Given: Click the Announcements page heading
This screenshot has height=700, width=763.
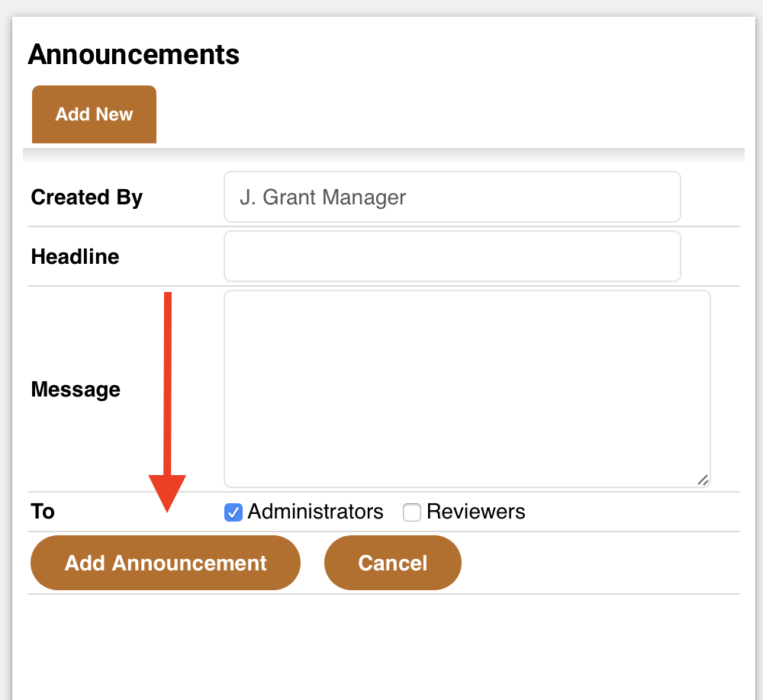Looking at the screenshot, I should (134, 54).
